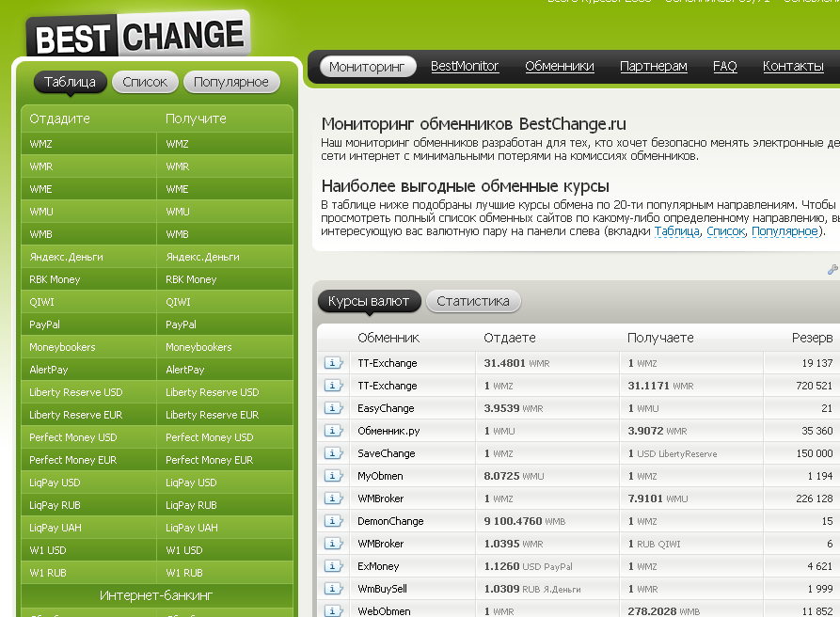Click the Популярное link in description text
Image resolution: width=840 pixels, height=617 pixels.
pyautogui.click(x=785, y=231)
